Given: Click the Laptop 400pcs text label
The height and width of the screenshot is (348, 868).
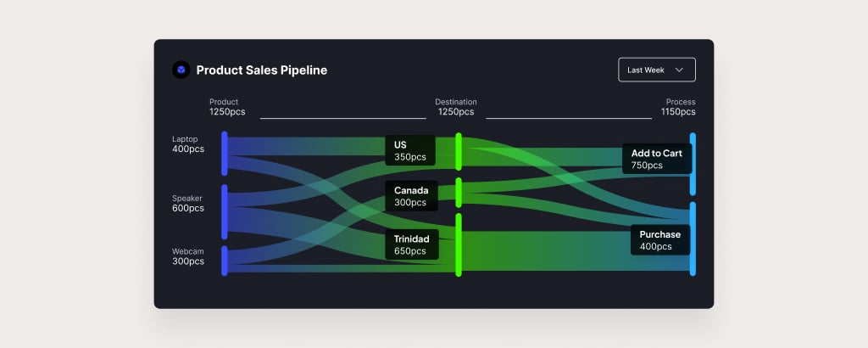Looking at the screenshot, I should pyautogui.click(x=188, y=144).
